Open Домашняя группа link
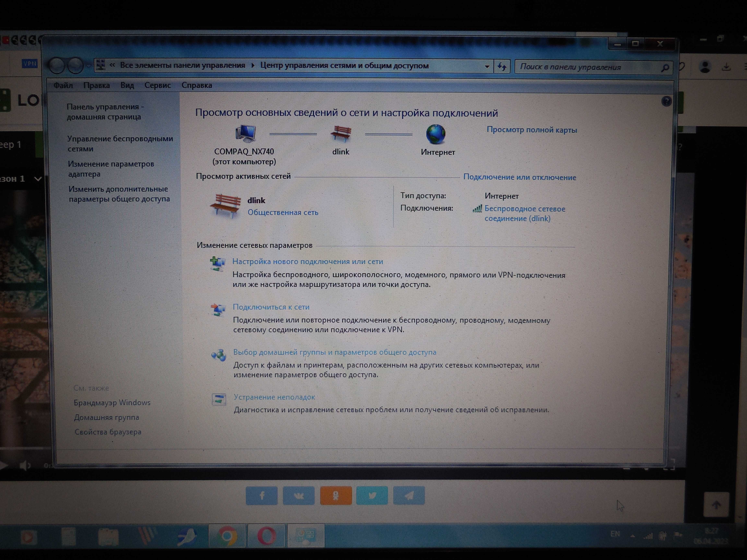 (x=106, y=417)
